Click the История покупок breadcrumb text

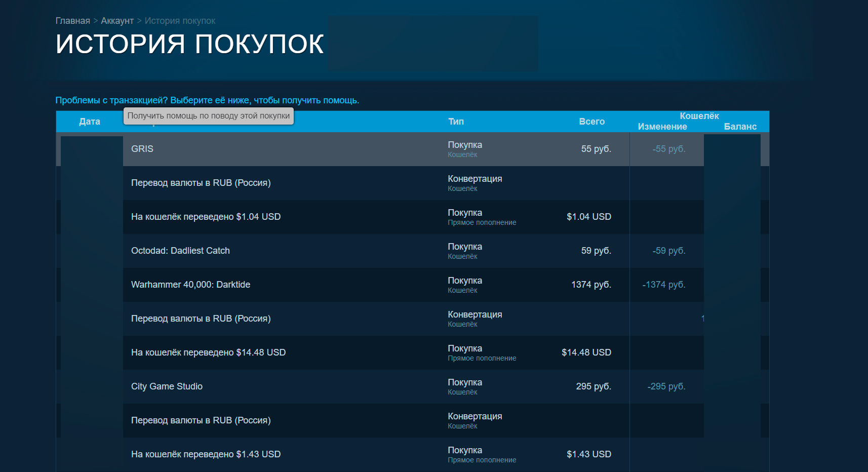coord(180,21)
